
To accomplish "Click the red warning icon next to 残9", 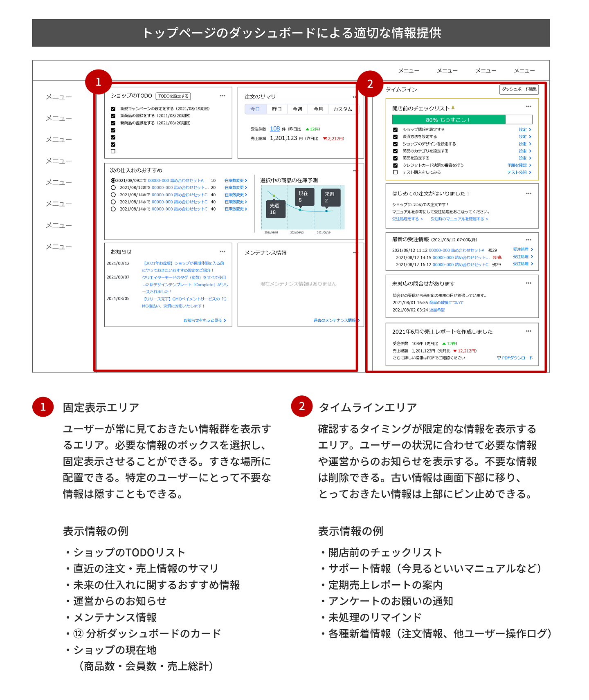I will click(500, 257).
